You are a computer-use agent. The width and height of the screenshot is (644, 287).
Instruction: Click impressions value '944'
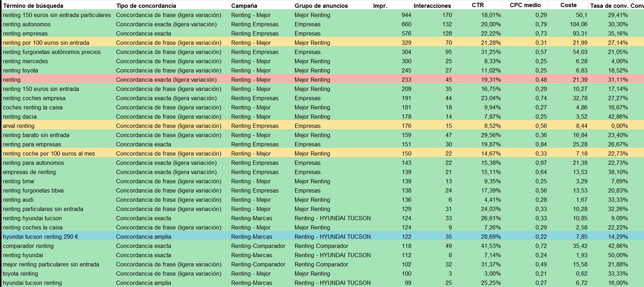pyautogui.click(x=406, y=15)
